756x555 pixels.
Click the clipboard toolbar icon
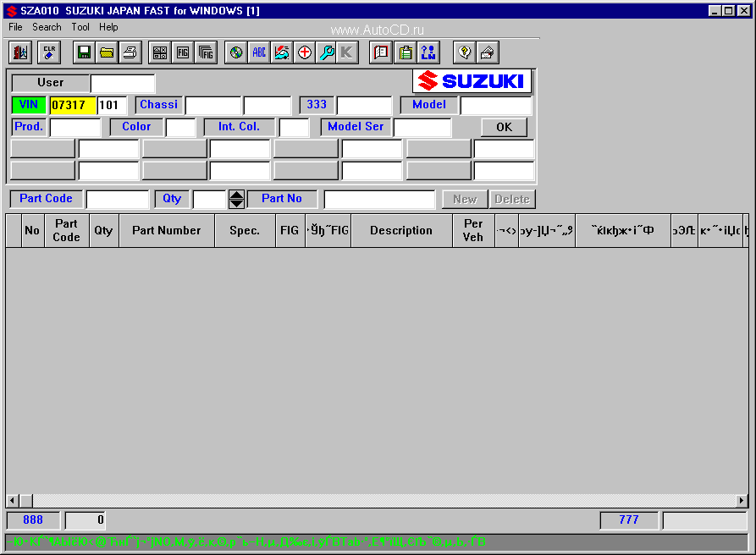tap(406, 52)
